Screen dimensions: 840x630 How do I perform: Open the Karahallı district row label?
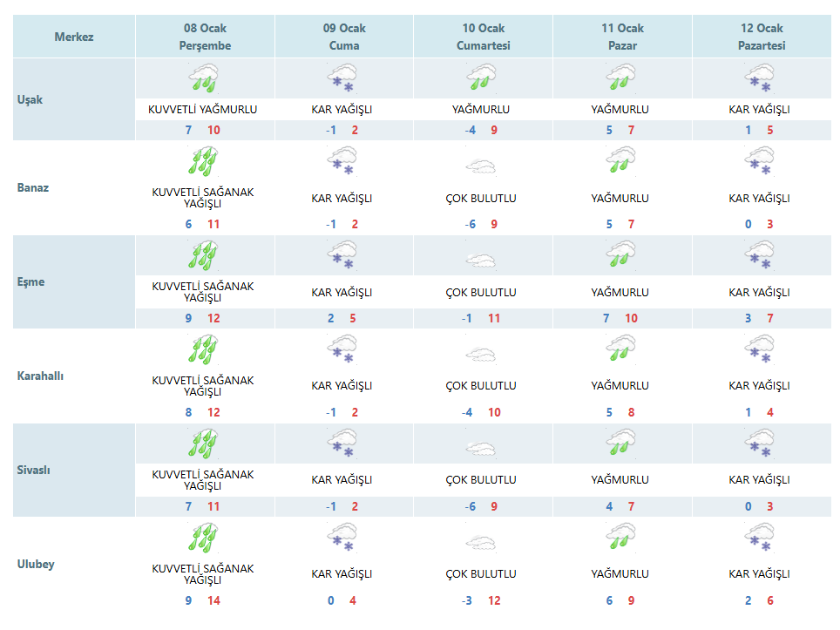click(x=40, y=376)
